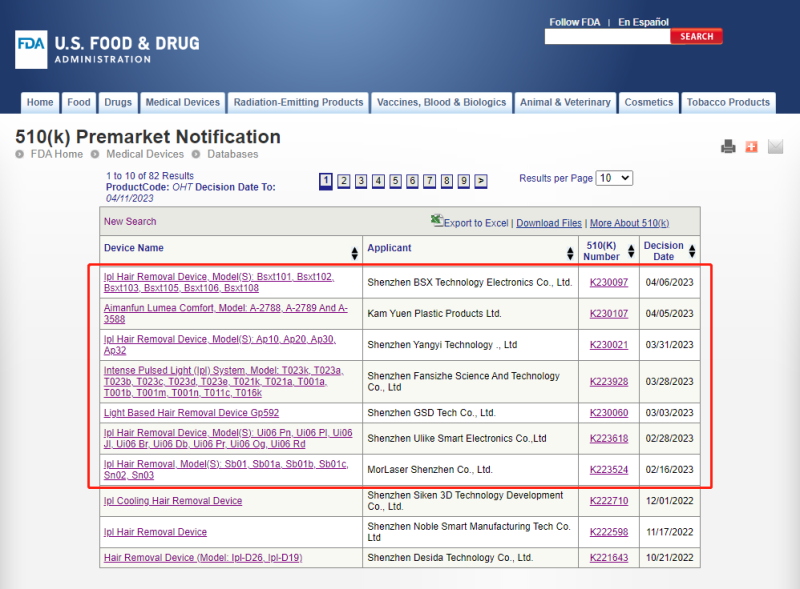800x589 pixels.
Task: Click the Download Files link
Action: [549, 223]
